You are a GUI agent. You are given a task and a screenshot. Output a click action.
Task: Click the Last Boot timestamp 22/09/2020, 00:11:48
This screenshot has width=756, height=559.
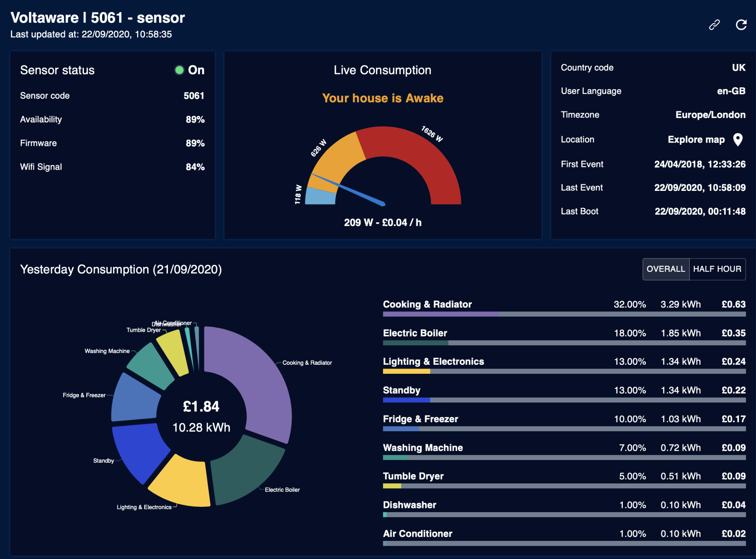pos(700,212)
